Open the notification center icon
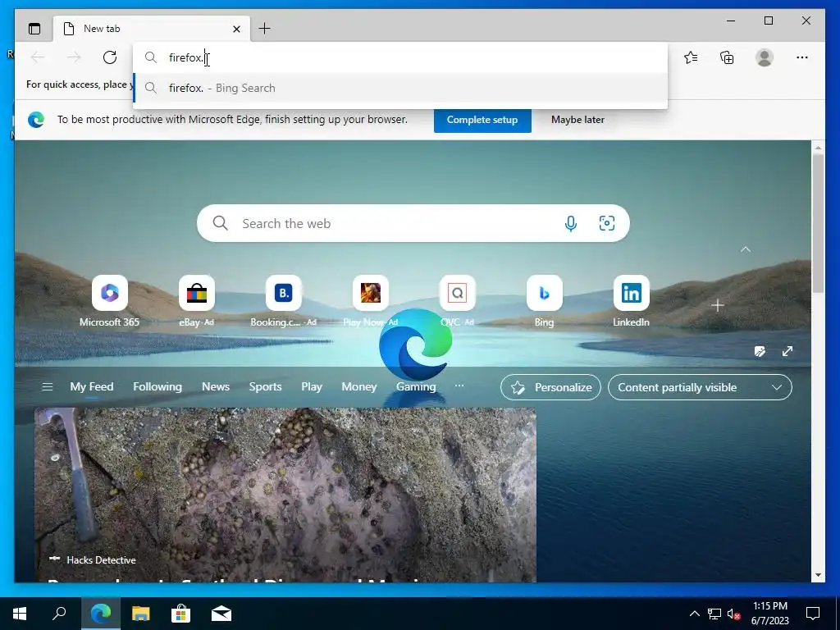 pos(813,614)
